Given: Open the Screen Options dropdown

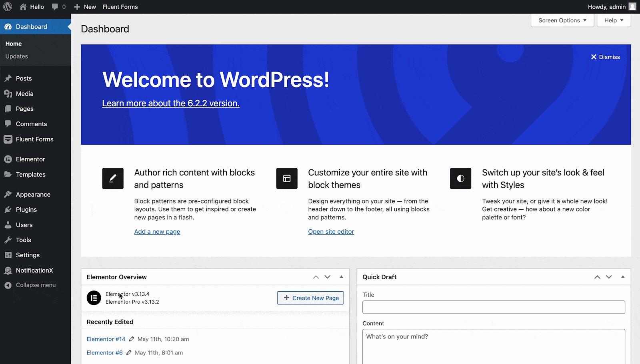Looking at the screenshot, I should (562, 20).
